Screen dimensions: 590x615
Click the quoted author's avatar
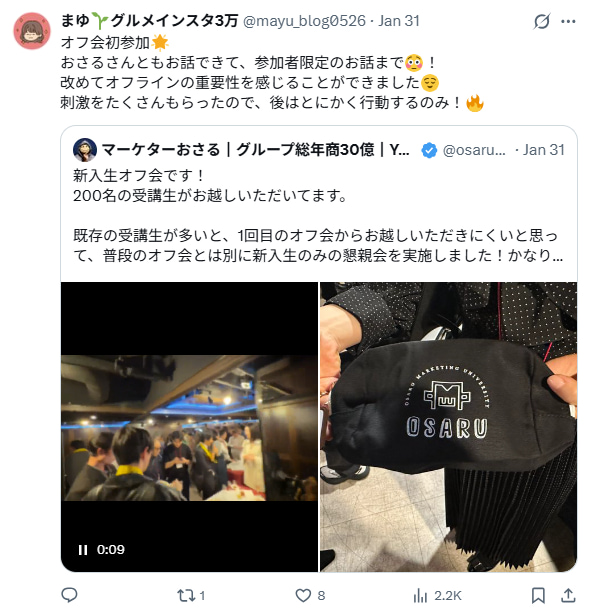click(x=85, y=150)
